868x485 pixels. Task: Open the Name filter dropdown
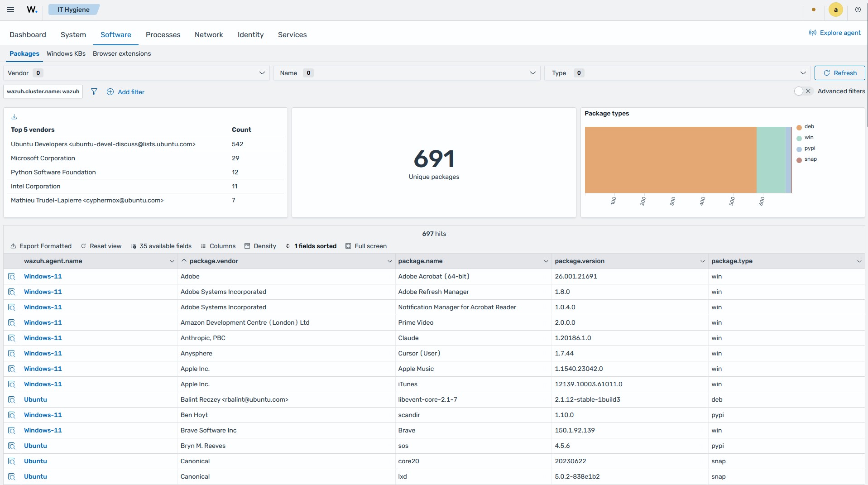tap(407, 73)
